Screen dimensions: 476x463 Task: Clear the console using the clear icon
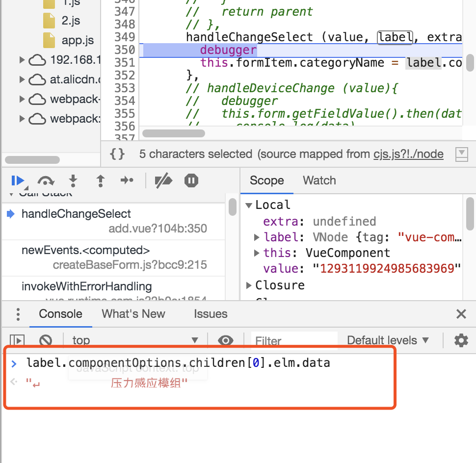click(x=46, y=340)
